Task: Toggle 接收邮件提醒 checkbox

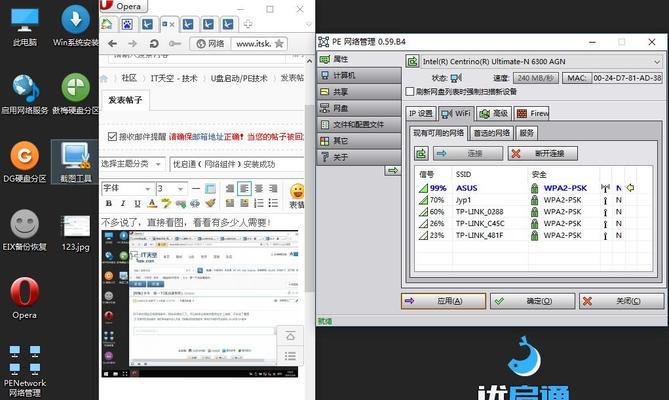Action: tap(112, 136)
